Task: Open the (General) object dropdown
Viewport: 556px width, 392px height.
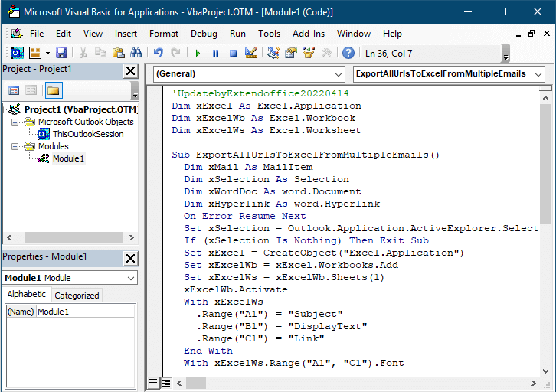Action: pyautogui.click(x=249, y=73)
